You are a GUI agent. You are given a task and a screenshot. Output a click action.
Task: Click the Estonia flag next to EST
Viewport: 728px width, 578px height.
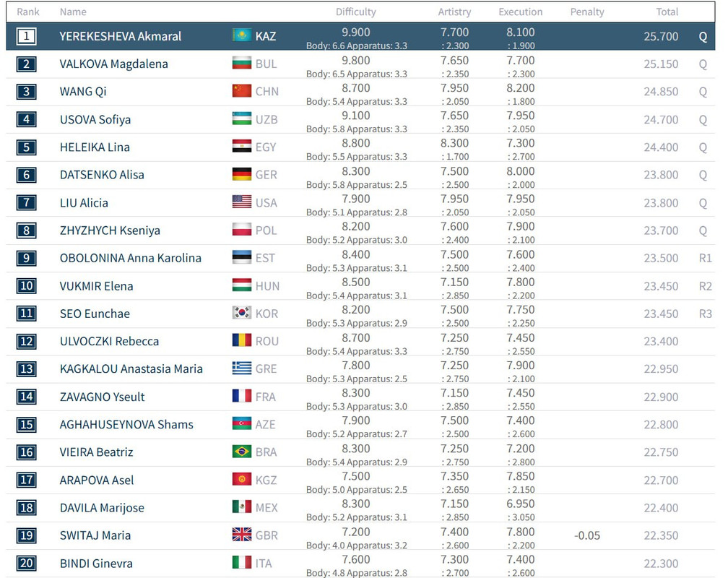pos(242,257)
